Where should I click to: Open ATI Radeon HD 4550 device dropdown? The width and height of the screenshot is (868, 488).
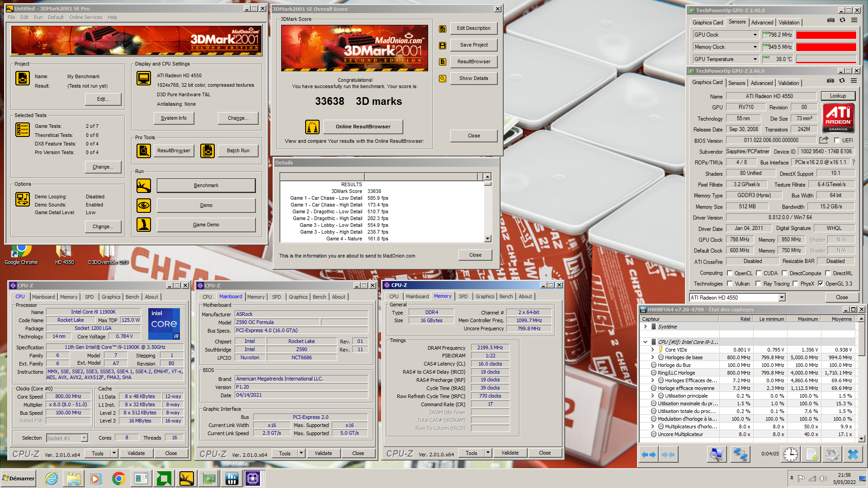click(782, 297)
